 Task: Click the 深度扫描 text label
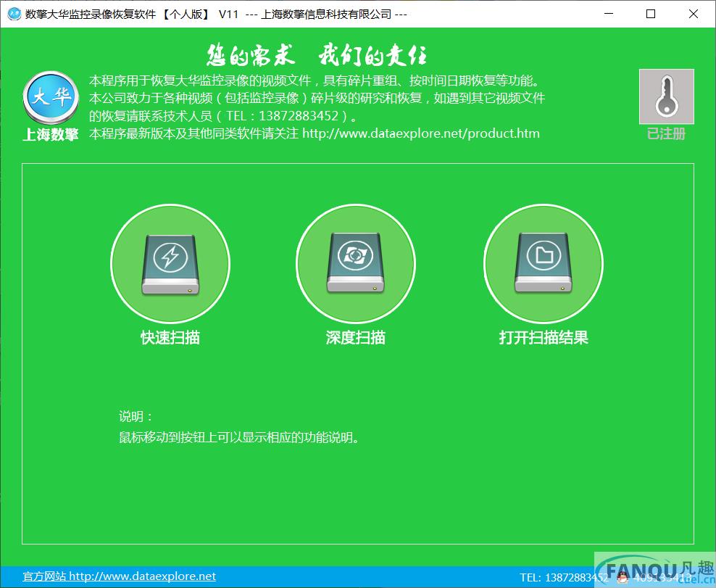coord(356,337)
